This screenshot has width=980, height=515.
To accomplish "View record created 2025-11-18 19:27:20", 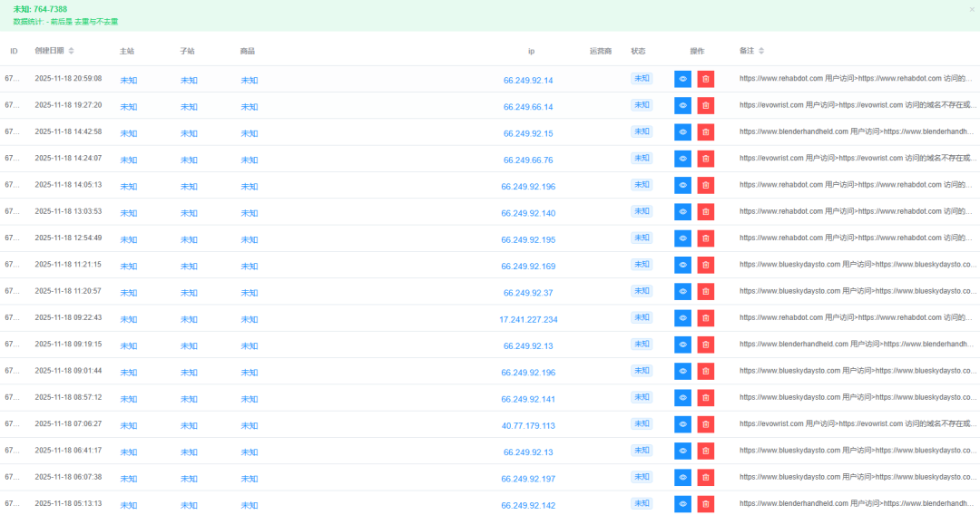I will tap(682, 105).
